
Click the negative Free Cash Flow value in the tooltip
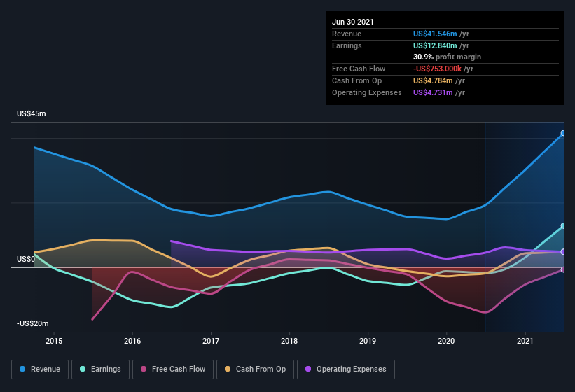point(438,69)
